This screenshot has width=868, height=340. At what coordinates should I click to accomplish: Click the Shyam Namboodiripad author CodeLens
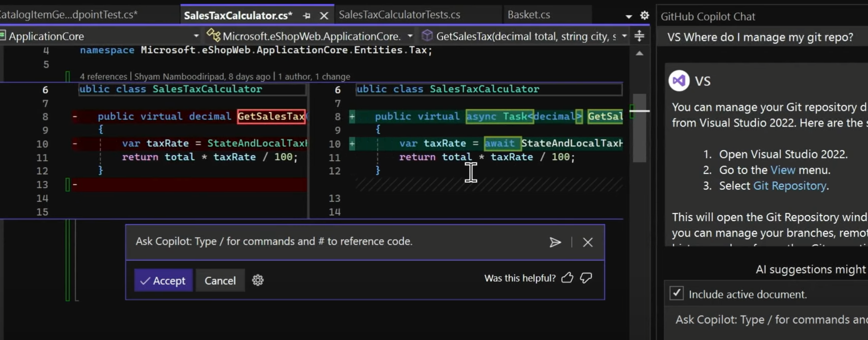pyautogui.click(x=202, y=76)
